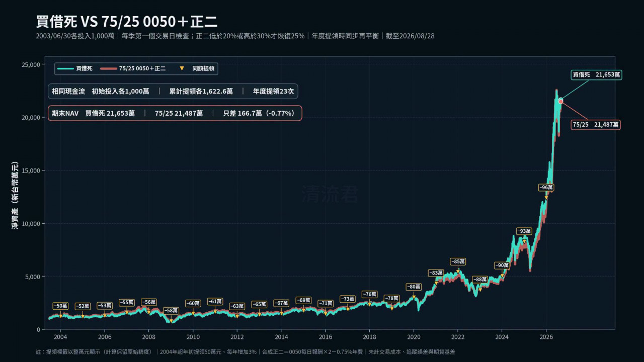
Task: Click the −67萬 withdrawal label
Action: (281, 303)
